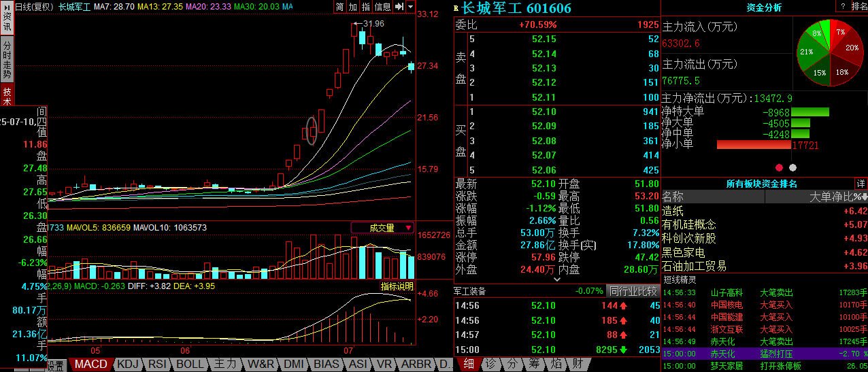This screenshot has height=372, width=868.
Task: Click the highlighted 赤天化 猛烈打压 row
Action: (x=765, y=354)
